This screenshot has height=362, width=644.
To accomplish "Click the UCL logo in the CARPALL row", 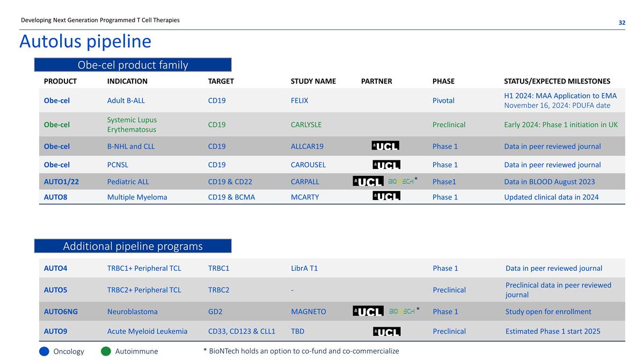I will click(368, 181).
